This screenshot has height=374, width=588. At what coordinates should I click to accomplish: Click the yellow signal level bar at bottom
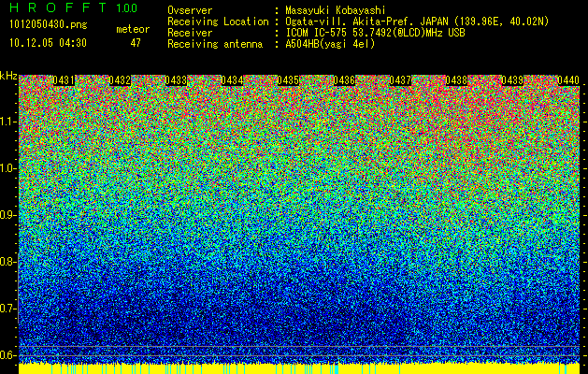point(299,368)
